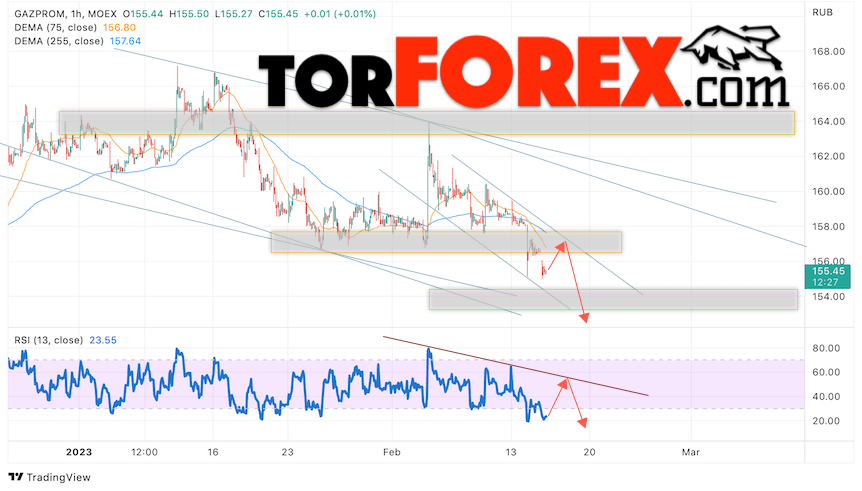
Task: Click the RSI 40.00 axis label
Action: coord(826,397)
